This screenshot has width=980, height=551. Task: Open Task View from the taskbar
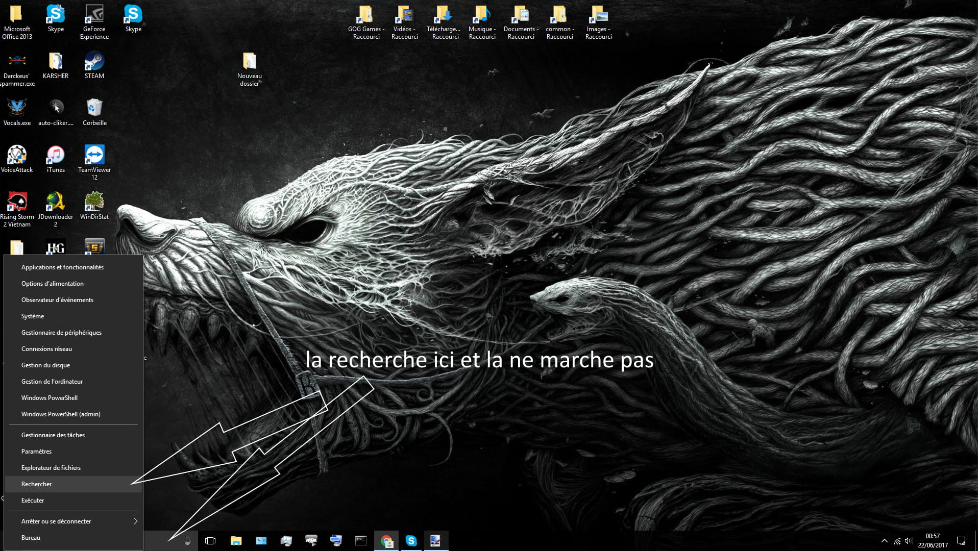(x=210, y=541)
